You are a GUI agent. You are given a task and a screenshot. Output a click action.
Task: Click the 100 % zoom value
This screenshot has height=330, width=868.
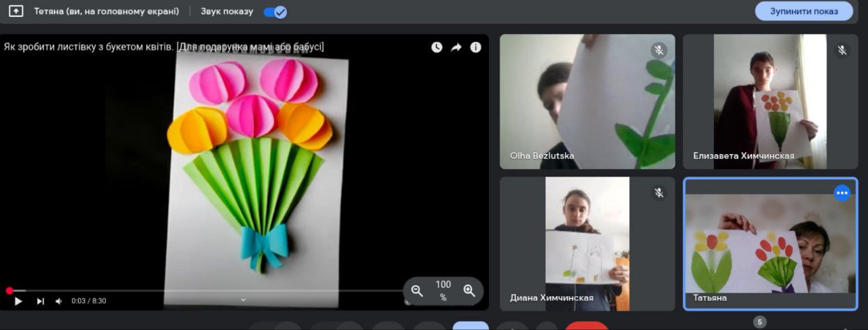(x=443, y=291)
